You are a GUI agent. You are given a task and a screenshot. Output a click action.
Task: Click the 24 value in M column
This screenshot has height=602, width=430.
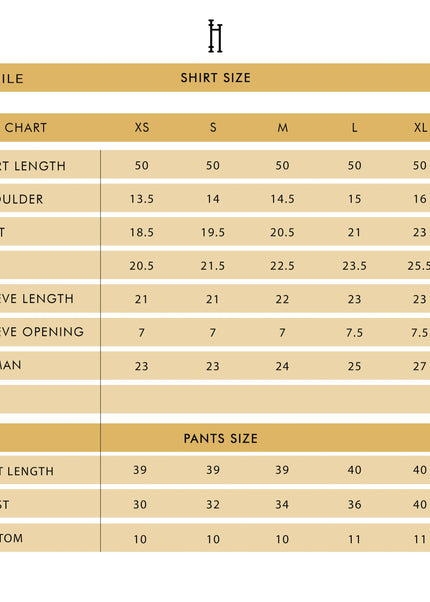pyautogui.click(x=282, y=366)
